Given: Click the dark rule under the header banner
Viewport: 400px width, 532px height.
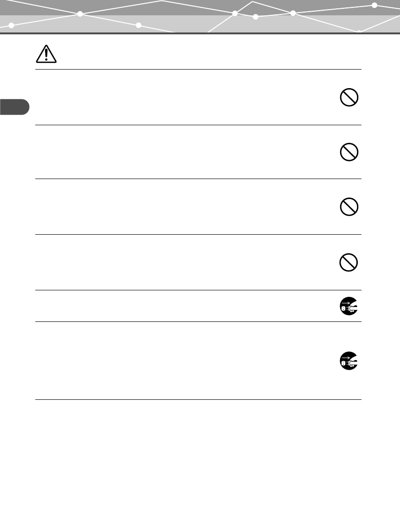Looking at the screenshot, I should (200, 33).
